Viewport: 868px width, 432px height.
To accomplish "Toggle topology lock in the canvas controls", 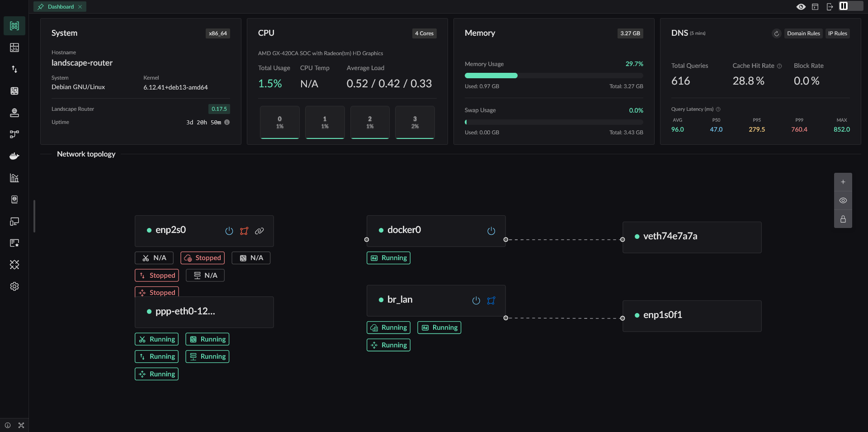I will [x=843, y=219].
